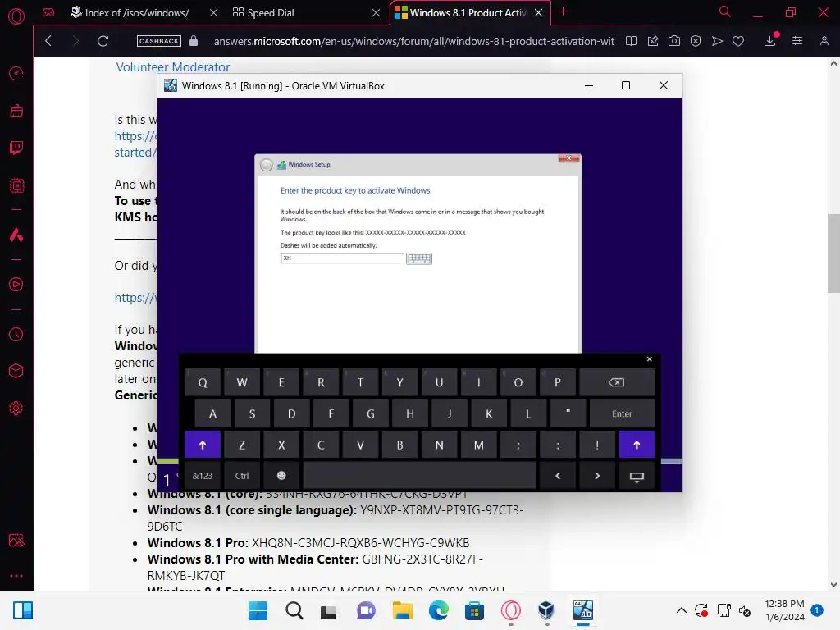Image resolution: width=840 pixels, height=630 pixels.
Task: Open keyboard layout options key
Action: [637, 476]
